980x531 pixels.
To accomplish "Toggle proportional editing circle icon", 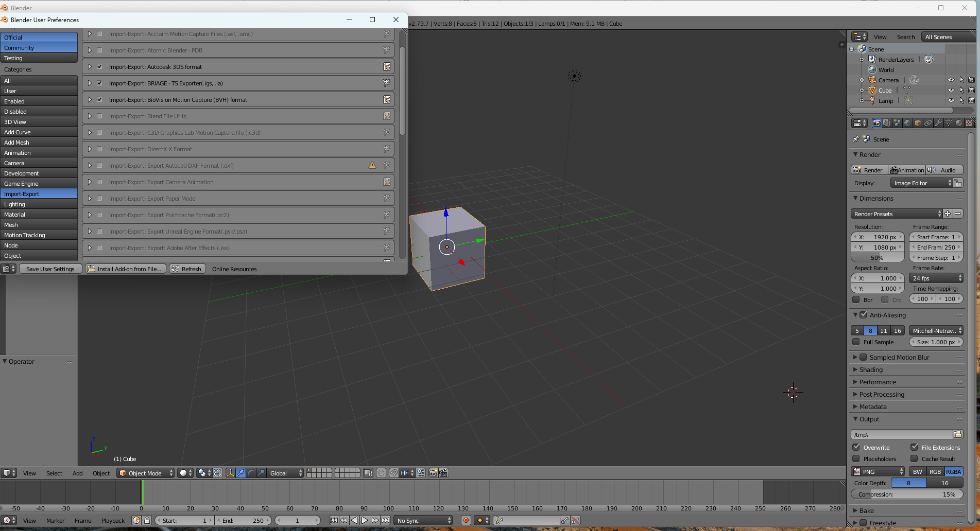I will point(381,473).
